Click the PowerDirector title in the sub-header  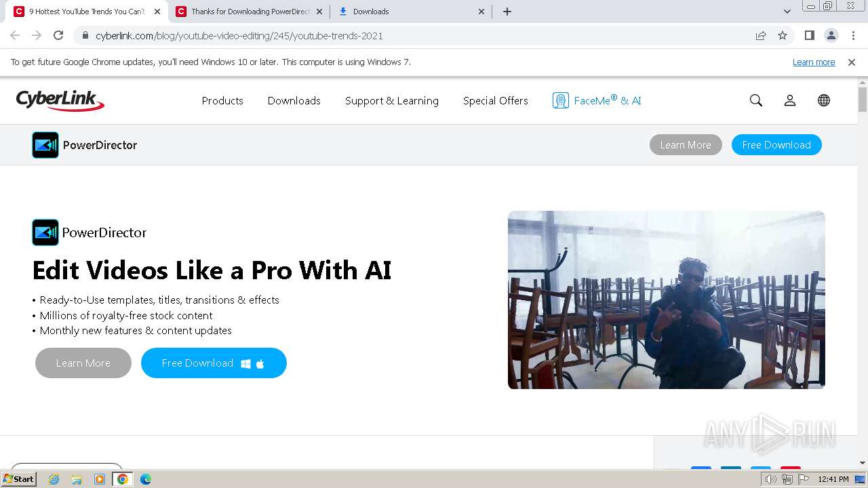pos(100,145)
